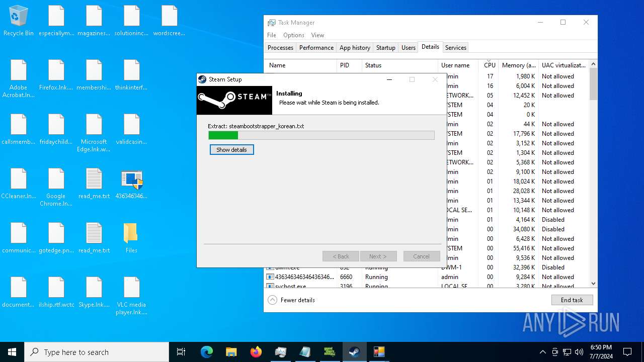
Task: Sort by the UAC virtualization column header
Action: [563, 65]
